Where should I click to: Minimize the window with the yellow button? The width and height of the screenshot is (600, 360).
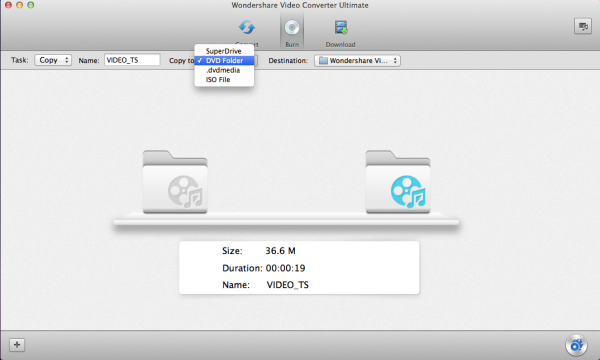pyautogui.click(x=20, y=5)
